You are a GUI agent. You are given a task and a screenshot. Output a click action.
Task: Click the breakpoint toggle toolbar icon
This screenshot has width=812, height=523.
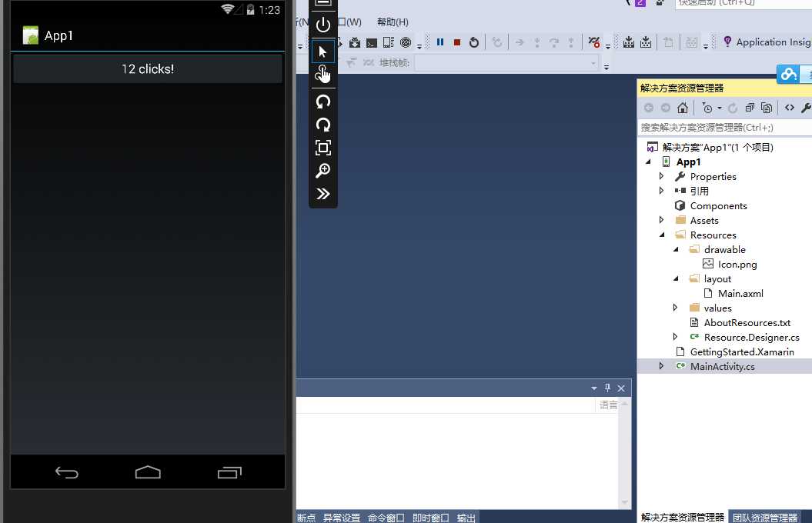(594, 42)
